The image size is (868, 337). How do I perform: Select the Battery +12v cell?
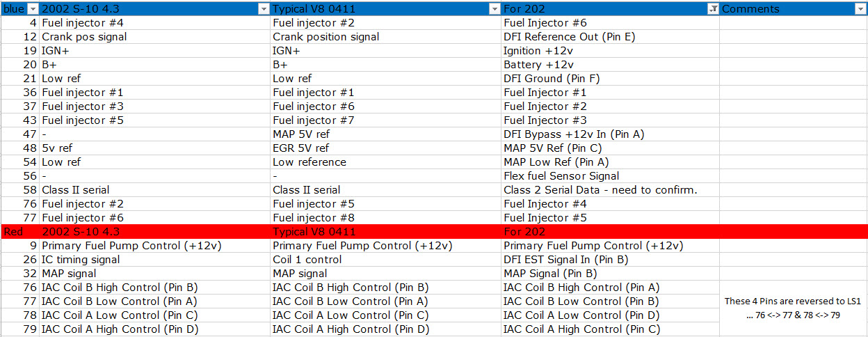[610, 64]
